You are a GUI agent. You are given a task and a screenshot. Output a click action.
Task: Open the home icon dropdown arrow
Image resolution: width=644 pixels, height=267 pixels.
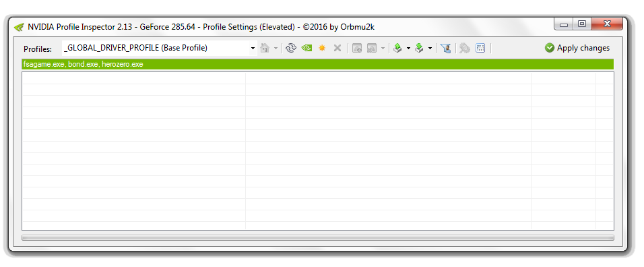(276, 49)
